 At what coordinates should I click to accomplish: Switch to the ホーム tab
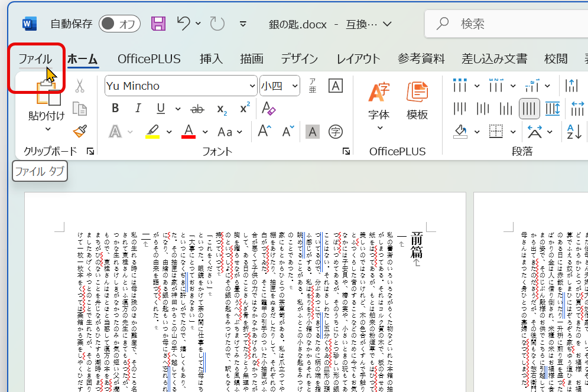pyautogui.click(x=83, y=59)
